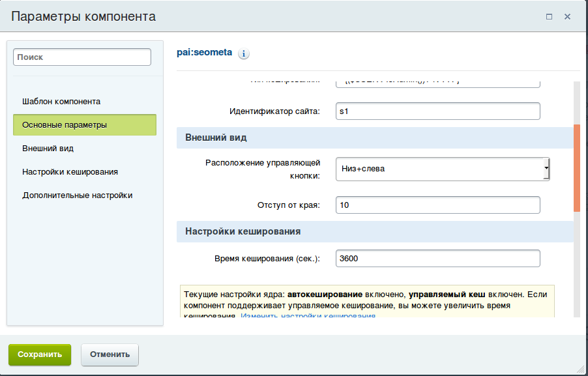Click the resize grip in dialog corner

580,368
